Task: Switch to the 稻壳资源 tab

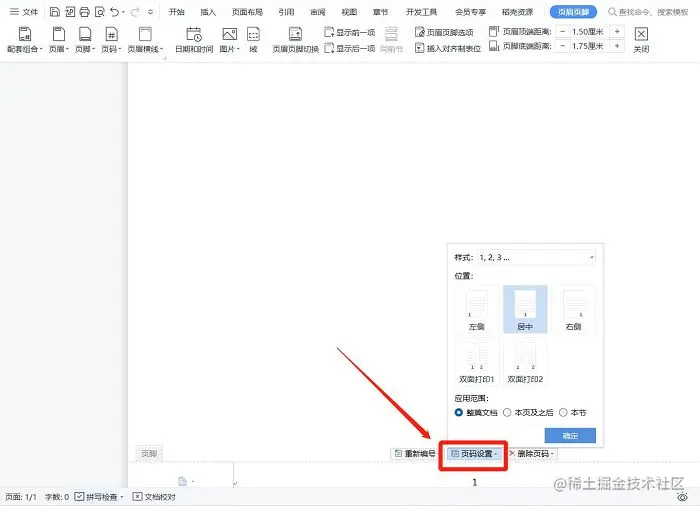Action: 517,12
